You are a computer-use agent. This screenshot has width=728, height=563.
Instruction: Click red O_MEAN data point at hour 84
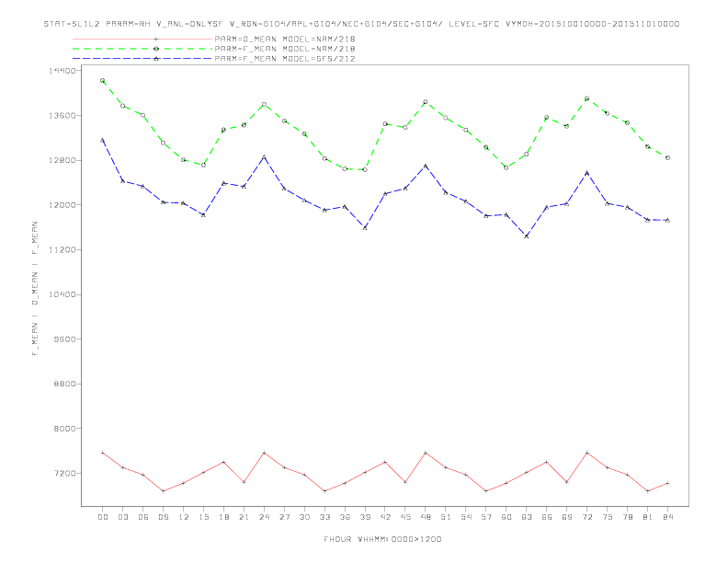pyautogui.click(x=667, y=484)
